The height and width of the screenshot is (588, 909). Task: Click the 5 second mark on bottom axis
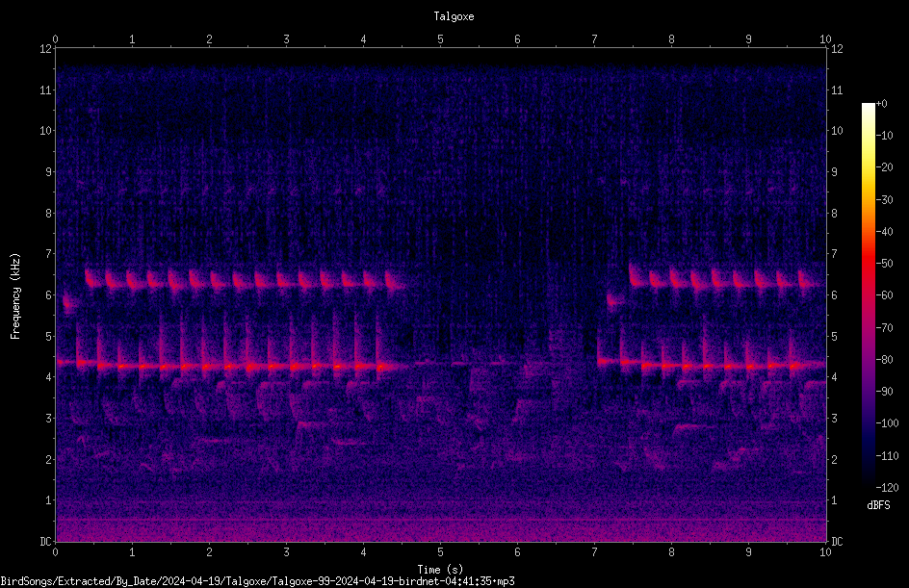click(x=440, y=552)
